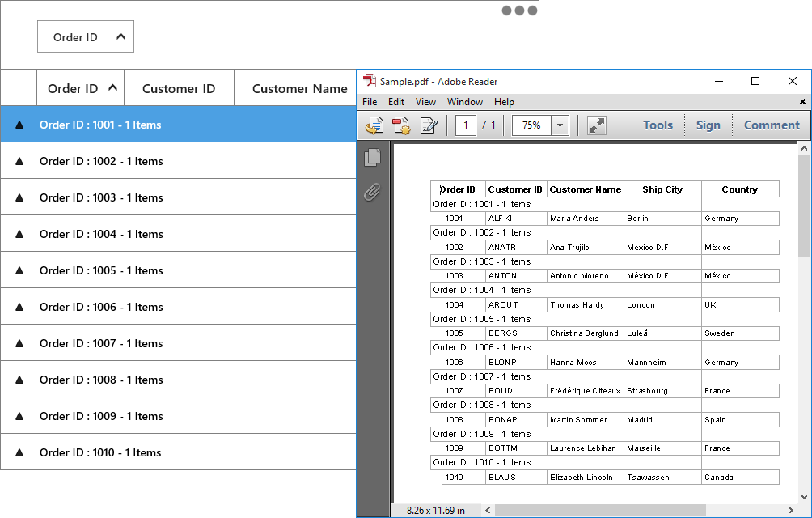Open the Edit menu
Image resolution: width=812 pixels, height=518 pixels.
(x=396, y=101)
